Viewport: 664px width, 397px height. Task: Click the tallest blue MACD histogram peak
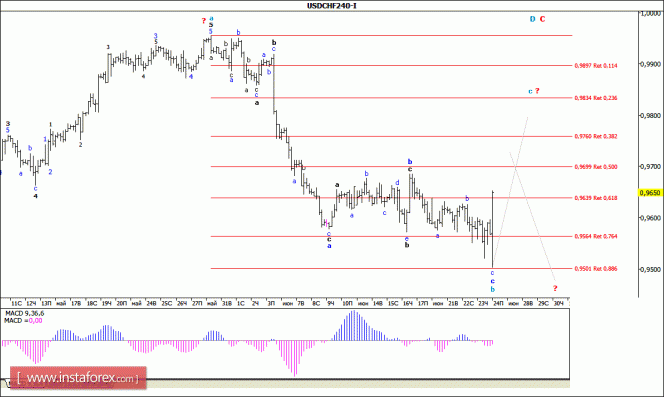pyautogui.click(x=354, y=326)
